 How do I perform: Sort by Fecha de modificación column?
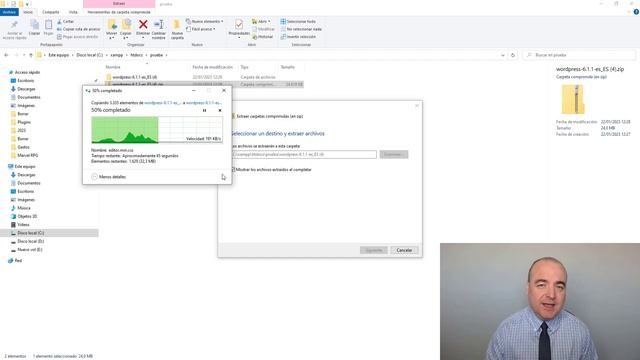pos(212,67)
